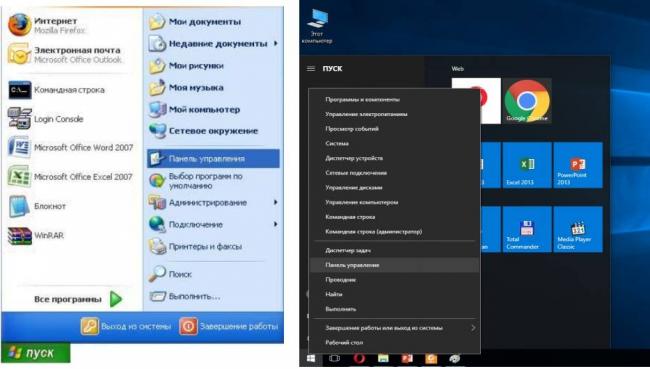Select Просмотр событий entry
Image resolution: width=650 pixels, height=369 pixels.
tap(394, 129)
